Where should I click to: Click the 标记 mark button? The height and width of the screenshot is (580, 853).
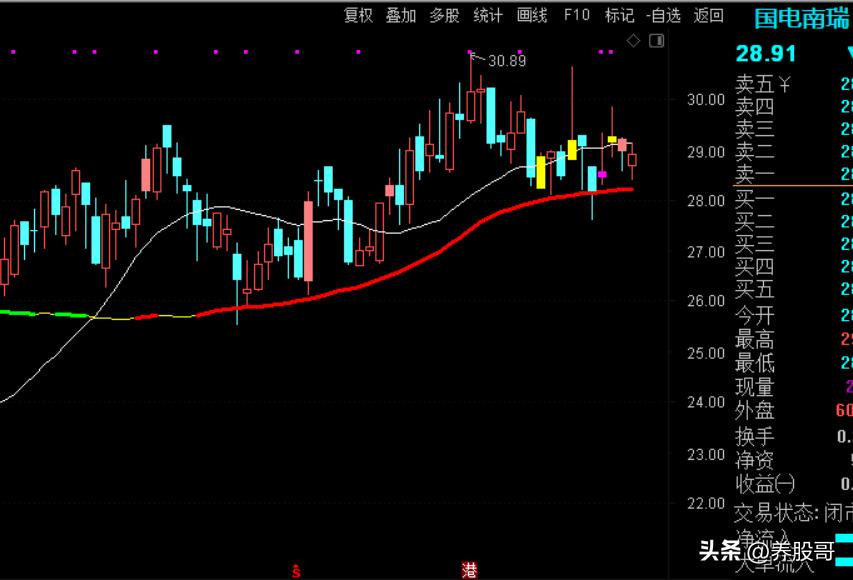coord(620,15)
